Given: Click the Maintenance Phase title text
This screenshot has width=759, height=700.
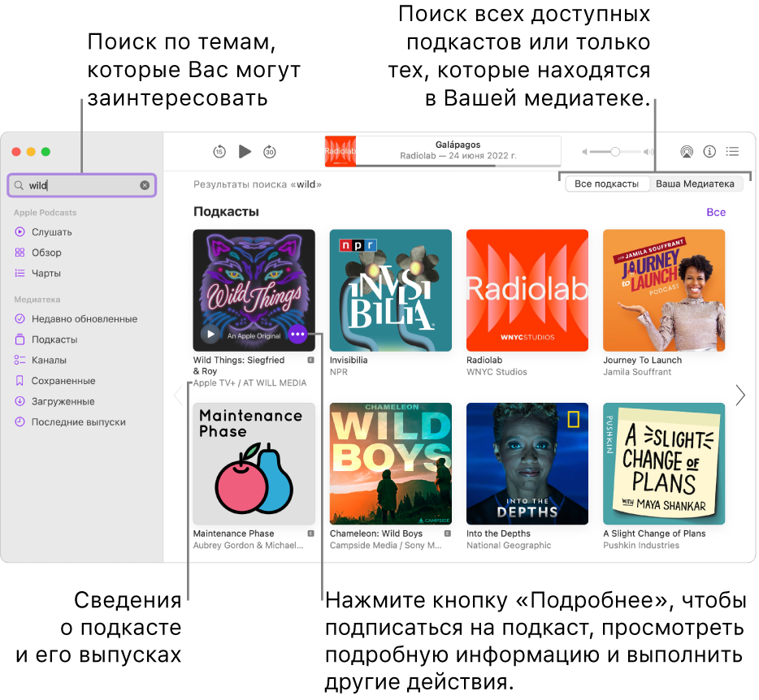Looking at the screenshot, I should (x=233, y=534).
